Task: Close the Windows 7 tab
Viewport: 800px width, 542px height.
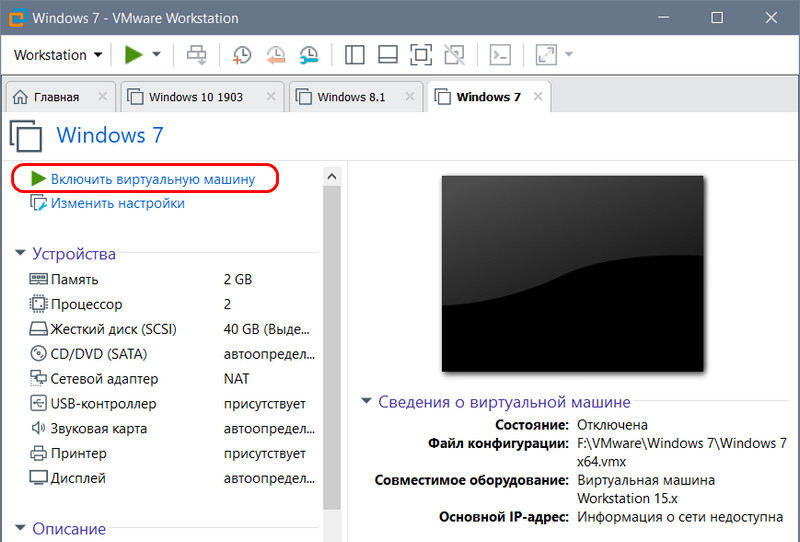Action: click(x=538, y=96)
